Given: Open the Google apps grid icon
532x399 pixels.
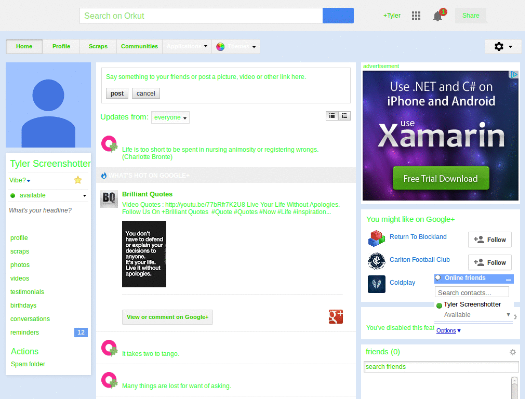Looking at the screenshot, I should click(416, 16).
